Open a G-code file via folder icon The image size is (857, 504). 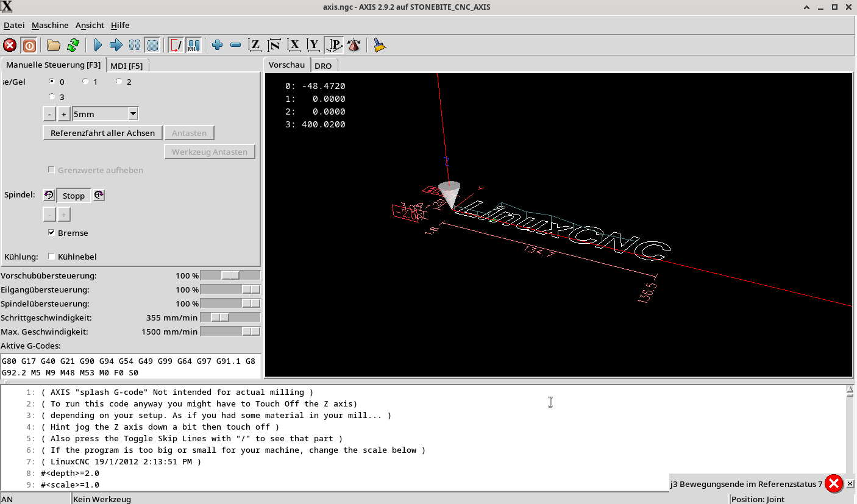click(54, 45)
